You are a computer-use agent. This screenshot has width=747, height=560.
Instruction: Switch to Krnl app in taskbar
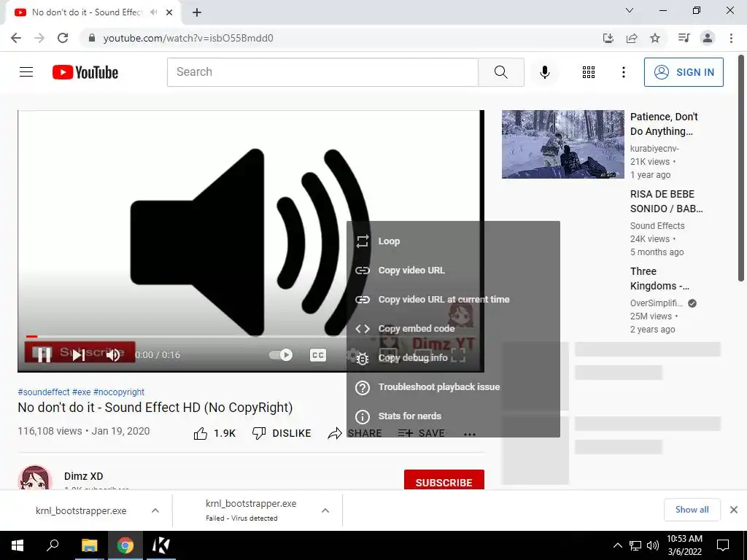pos(160,545)
